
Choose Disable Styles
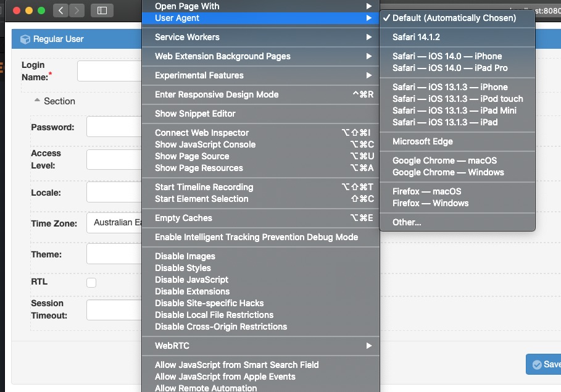click(260, 268)
